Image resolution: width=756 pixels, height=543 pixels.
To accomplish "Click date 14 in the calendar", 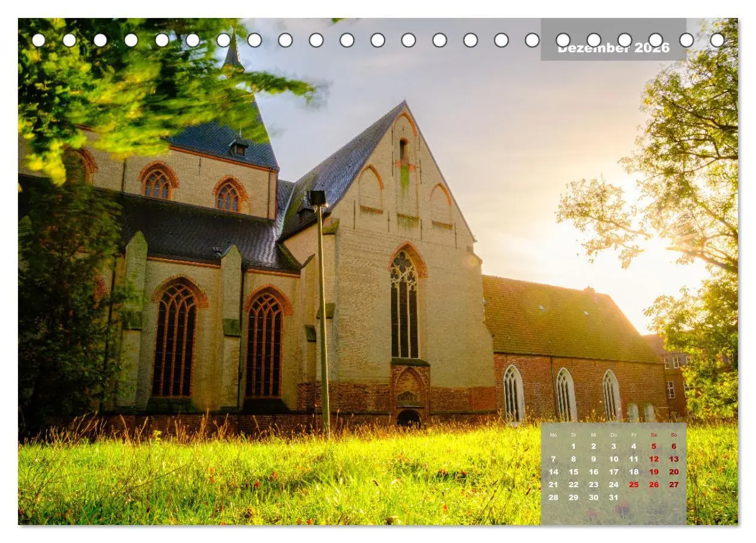I will [x=553, y=472].
